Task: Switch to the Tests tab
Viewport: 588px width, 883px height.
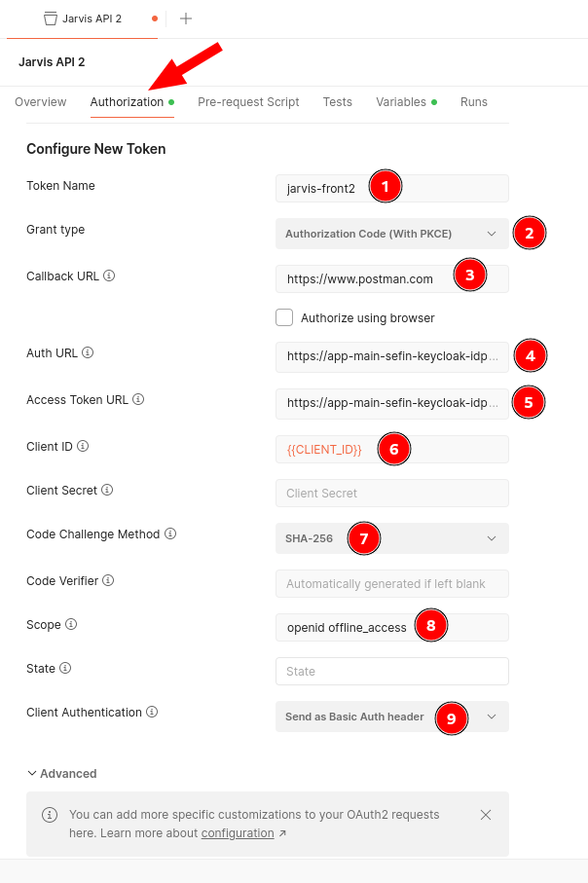Action: click(x=337, y=101)
